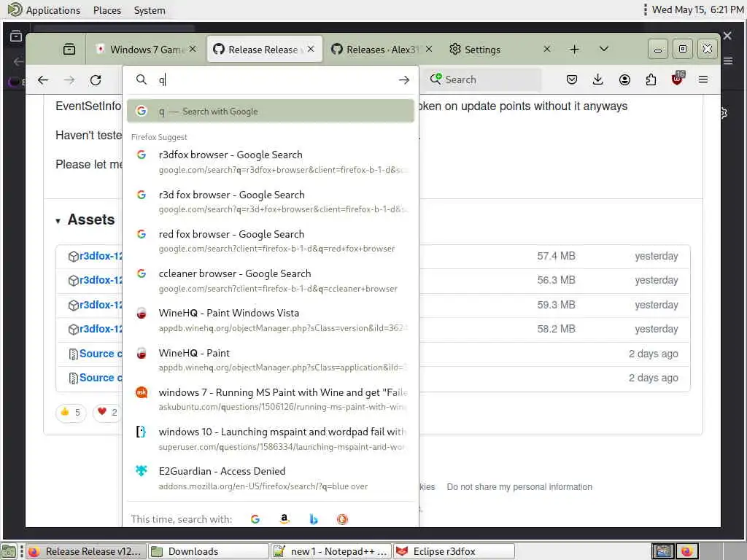Open the superuser mspaint and wordpad suggestion
Viewport: 747px width, 560px height.
pos(270,438)
